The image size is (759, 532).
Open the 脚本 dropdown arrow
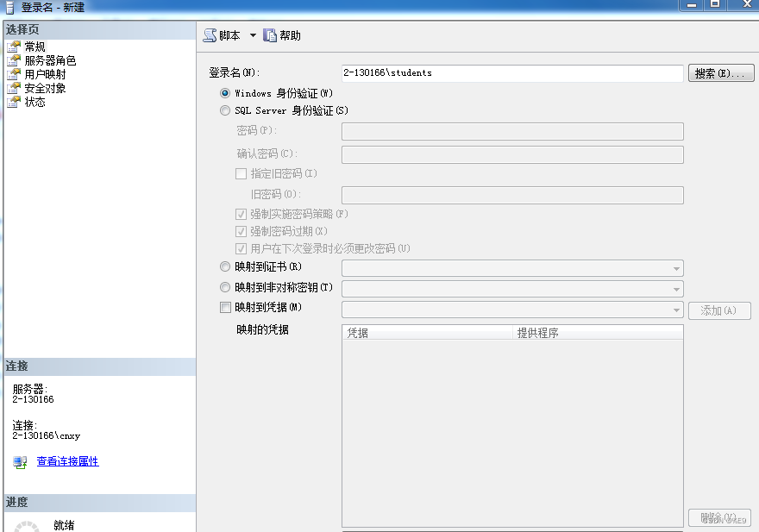coord(253,35)
